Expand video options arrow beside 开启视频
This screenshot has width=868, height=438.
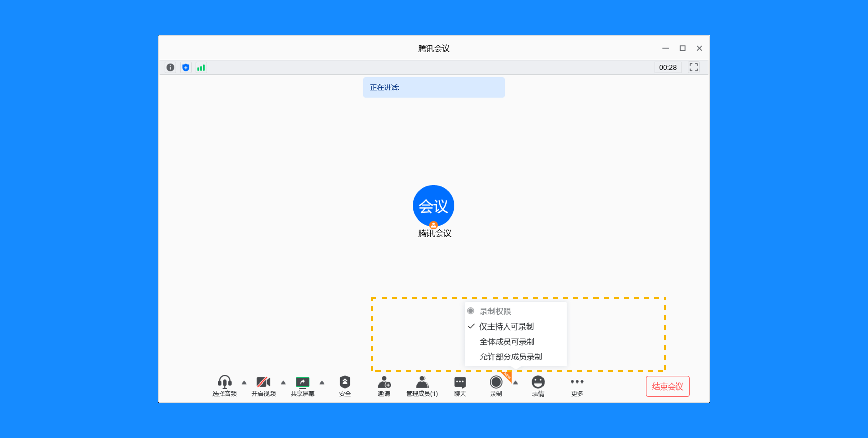[283, 382]
